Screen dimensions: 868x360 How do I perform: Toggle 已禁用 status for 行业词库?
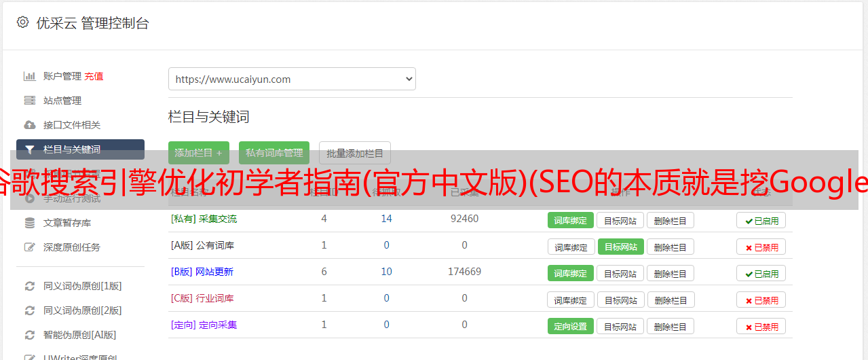click(761, 300)
